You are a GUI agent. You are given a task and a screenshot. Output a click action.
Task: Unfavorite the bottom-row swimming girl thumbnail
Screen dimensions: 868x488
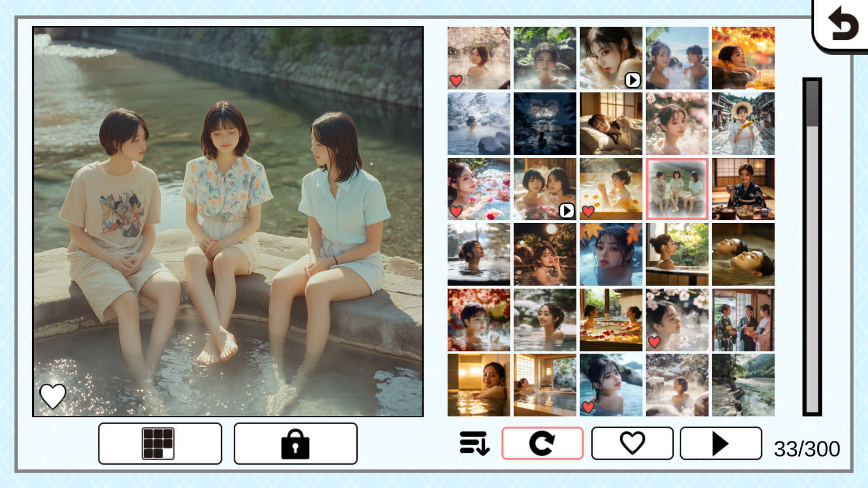click(x=588, y=407)
